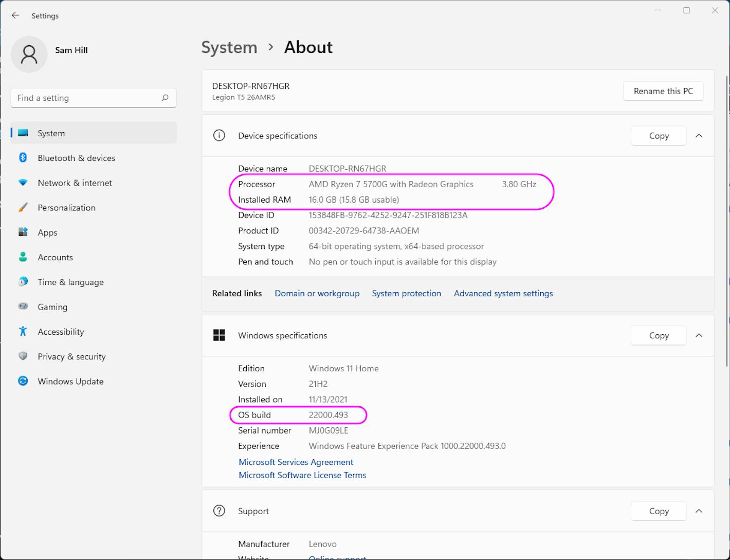Collapse the Support section
730x560 pixels.
click(699, 511)
